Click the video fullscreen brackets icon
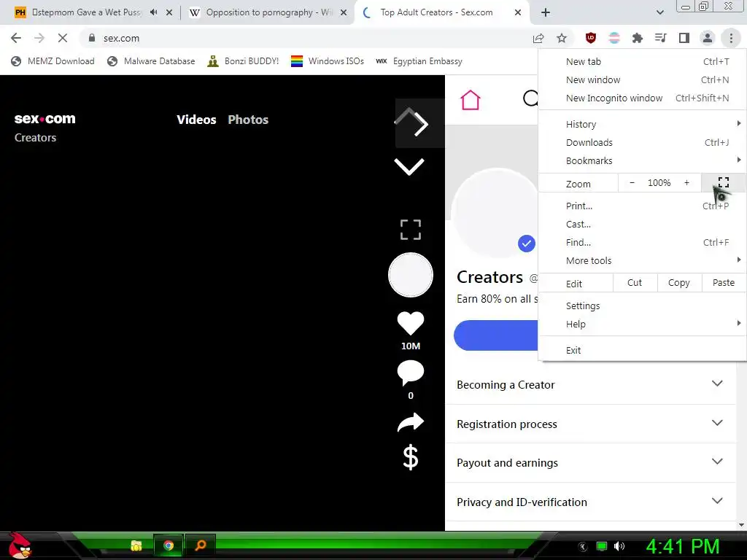747x560 pixels. pyautogui.click(x=411, y=230)
